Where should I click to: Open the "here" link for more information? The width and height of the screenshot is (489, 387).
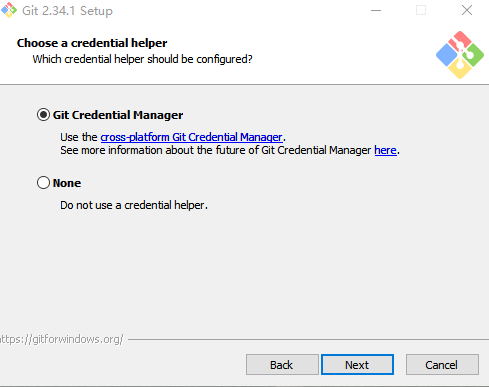point(385,150)
